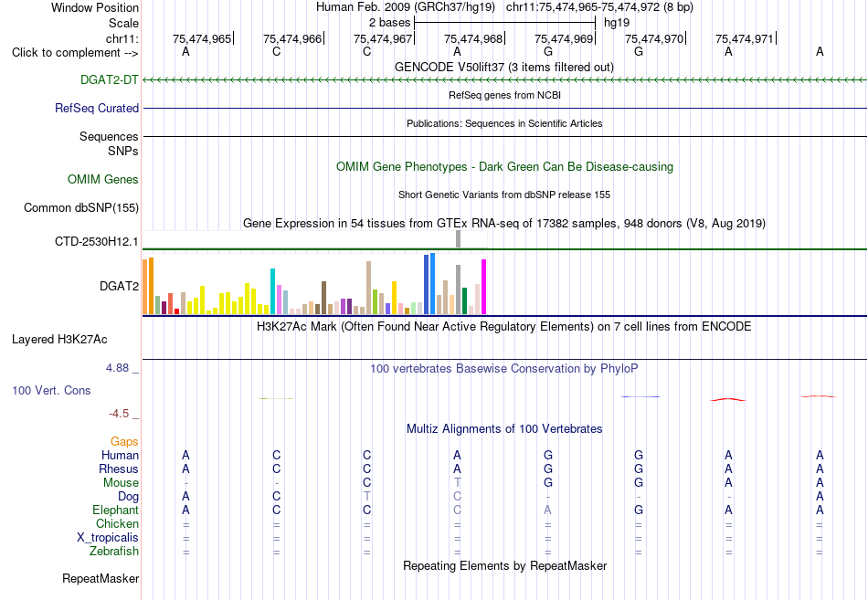Viewport: 868px width, 600px height.
Task: Click the gray bar in CTD-2530H12.1 row
Action: click(x=459, y=239)
